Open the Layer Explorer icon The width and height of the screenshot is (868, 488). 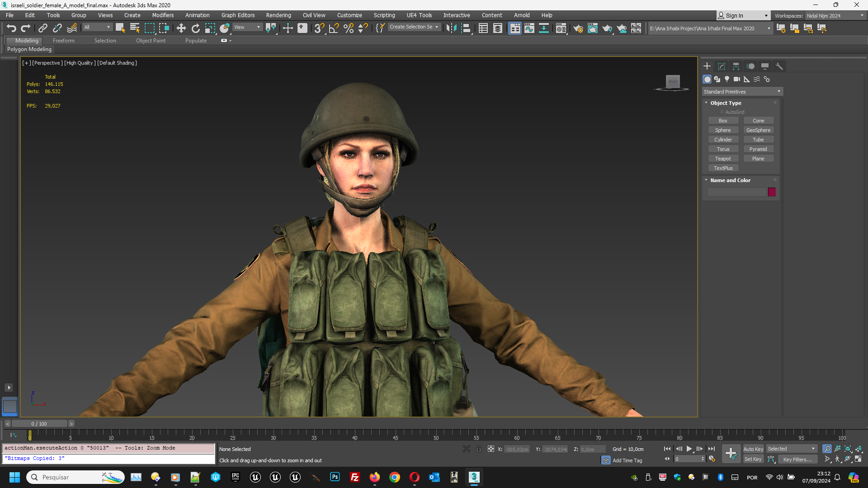pyautogui.click(x=498, y=28)
